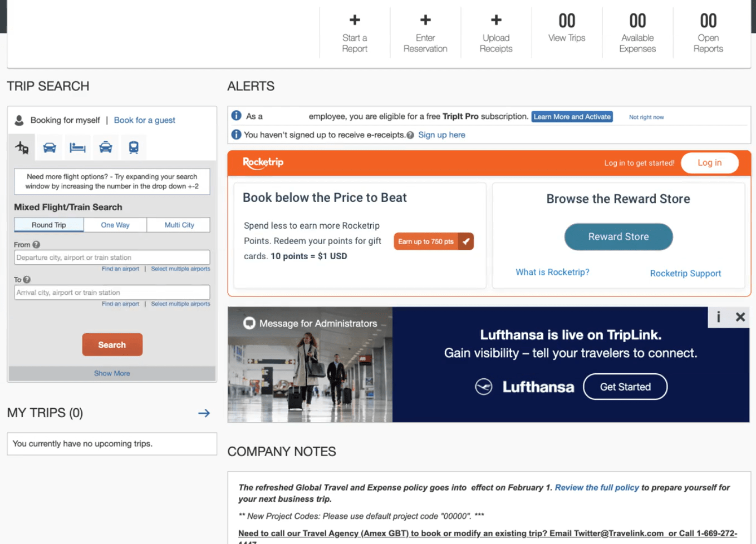Select the flight search icon tab
This screenshot has width=756, height=544.
tap(22, 147)
